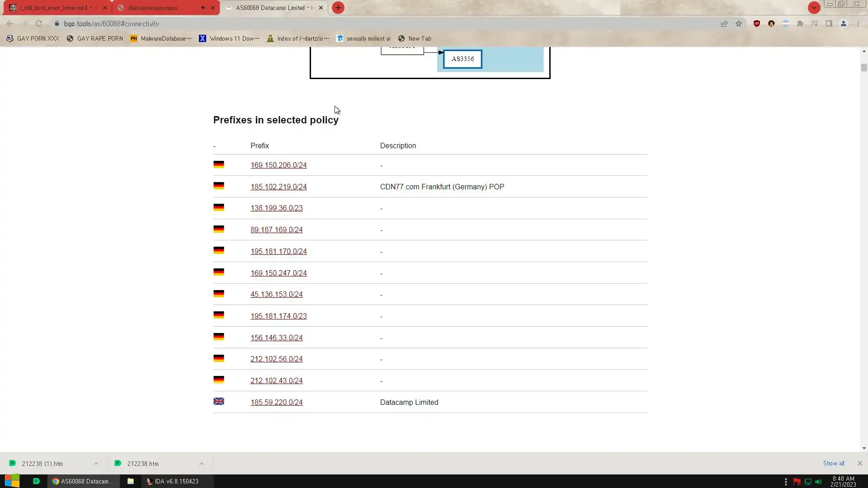Click the vertical scrollbar thumb

coord(864,68)
